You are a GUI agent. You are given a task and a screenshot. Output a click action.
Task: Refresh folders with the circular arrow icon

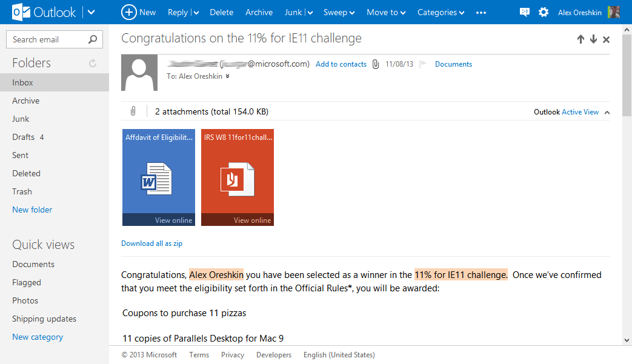point(92,63)
